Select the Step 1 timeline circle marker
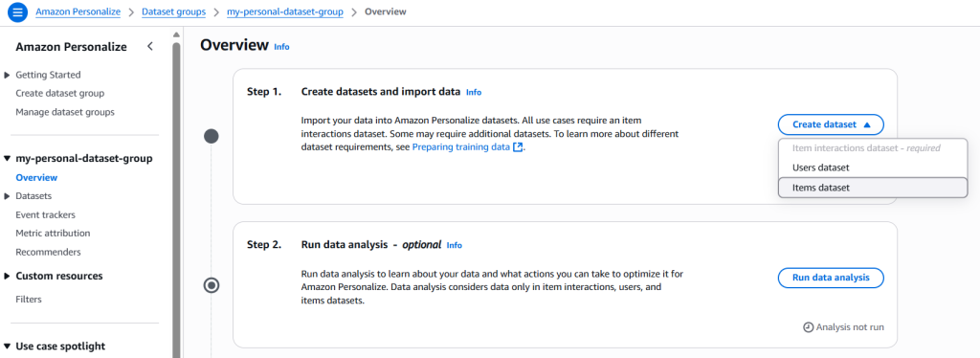Screen dimensions: 980x358 (212, 136)
